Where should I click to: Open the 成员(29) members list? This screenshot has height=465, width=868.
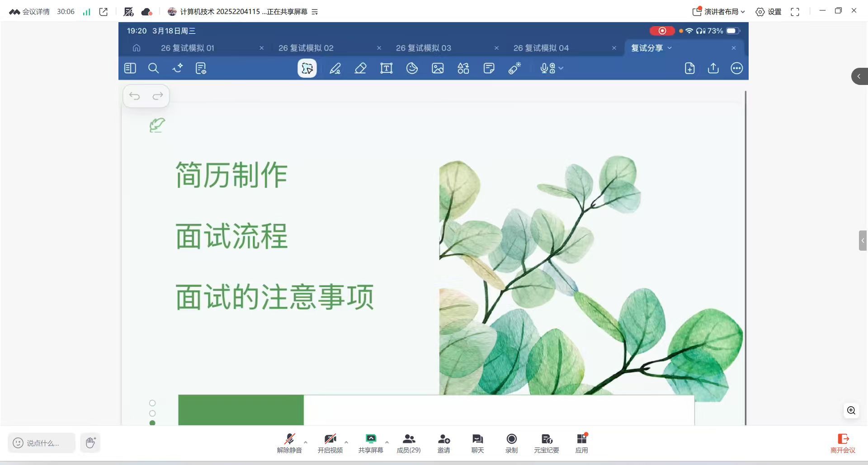coord(409,443)
